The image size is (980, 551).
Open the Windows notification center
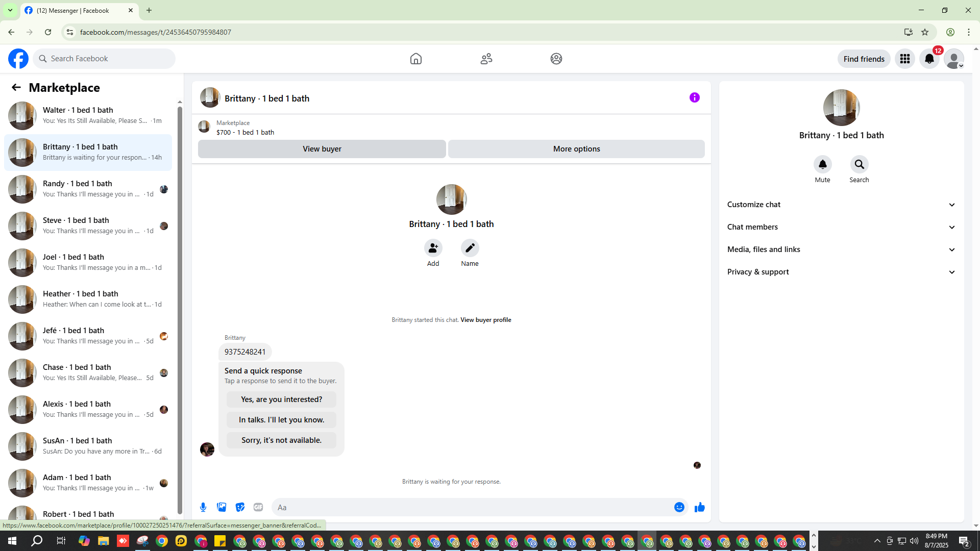[964, 541]
